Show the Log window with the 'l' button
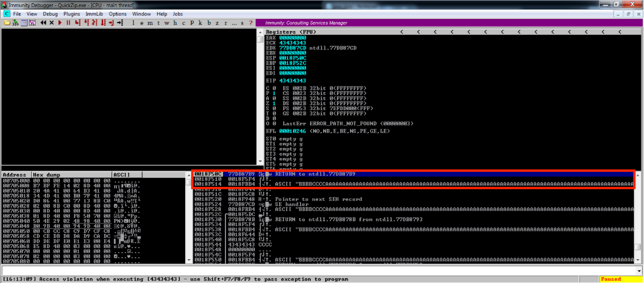 coord(134,23)
